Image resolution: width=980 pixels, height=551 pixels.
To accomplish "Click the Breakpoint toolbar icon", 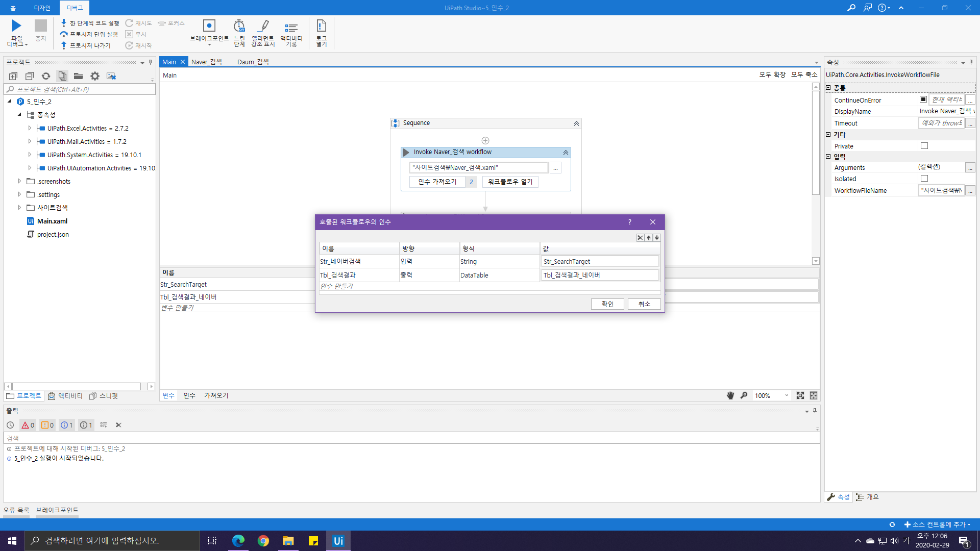I will 209,26.
